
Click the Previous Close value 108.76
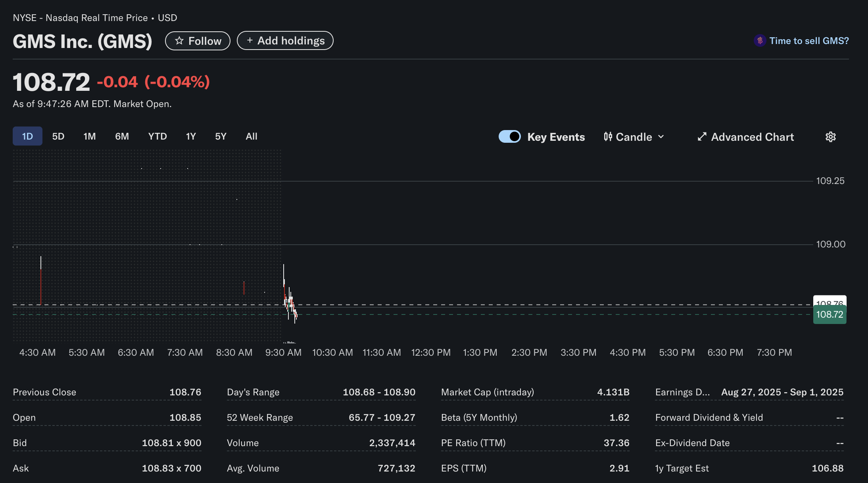[x=185, y=392]
